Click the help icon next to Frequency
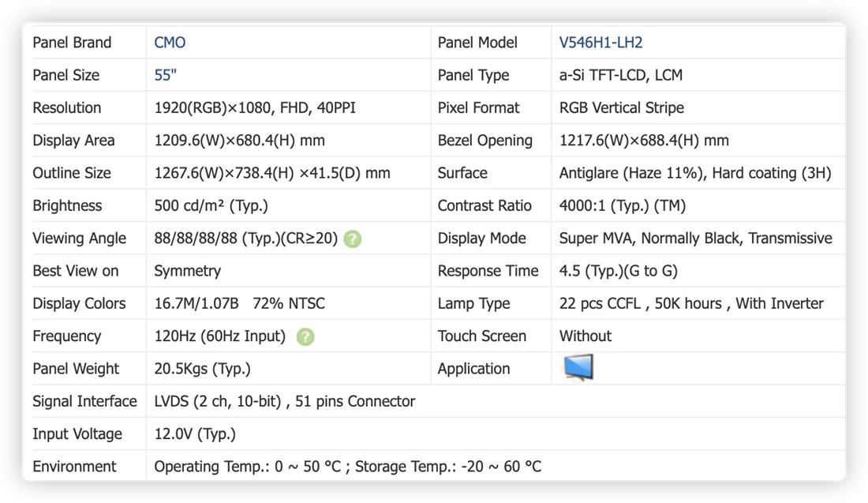The width and height of the screenshot is (868, 503). click(x=305, y=336)
